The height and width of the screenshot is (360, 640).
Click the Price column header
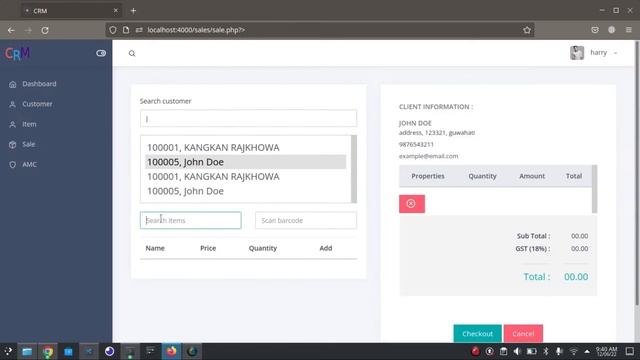pyautogui.click(x=208, y=248)
